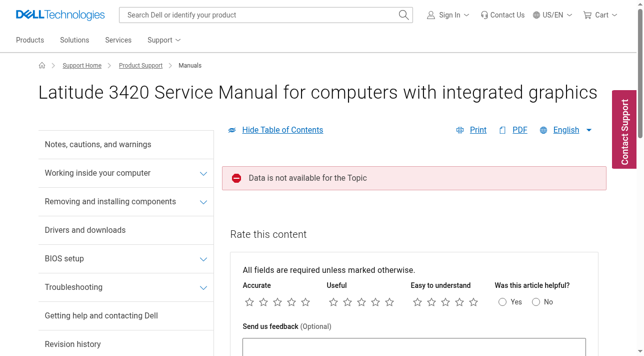This screenshot has height=356, width=644.
Task: Open the US/EN region dropdown
Action: [569, 15]
